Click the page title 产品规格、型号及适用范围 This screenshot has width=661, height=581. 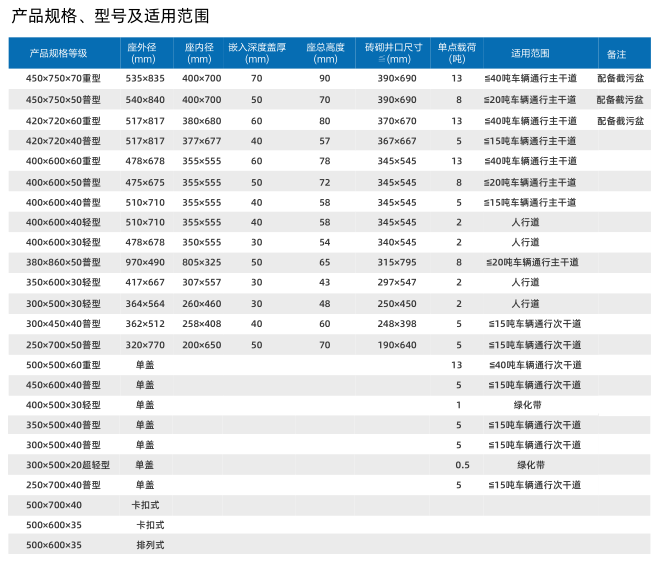pyautogui.click(x=110, y=16)
